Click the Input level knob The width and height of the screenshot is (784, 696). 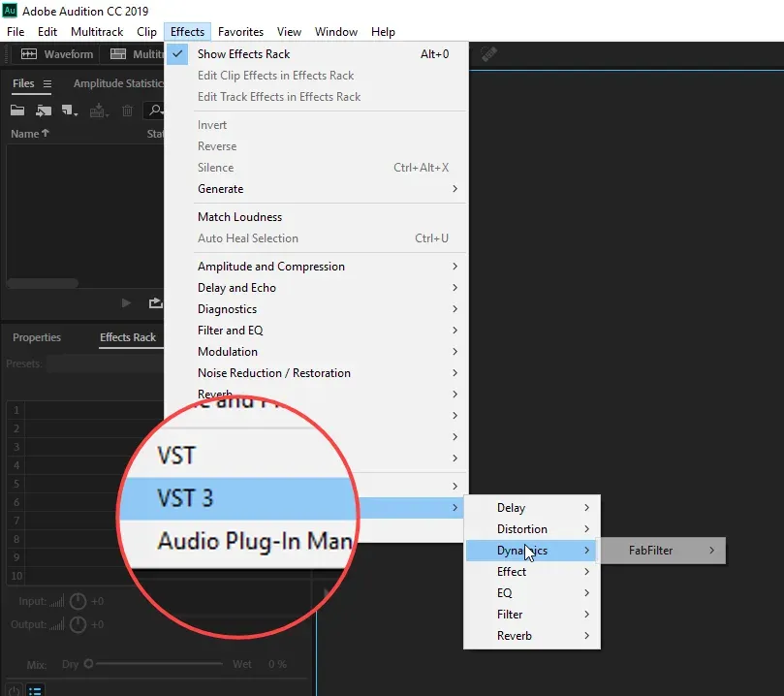78,601
